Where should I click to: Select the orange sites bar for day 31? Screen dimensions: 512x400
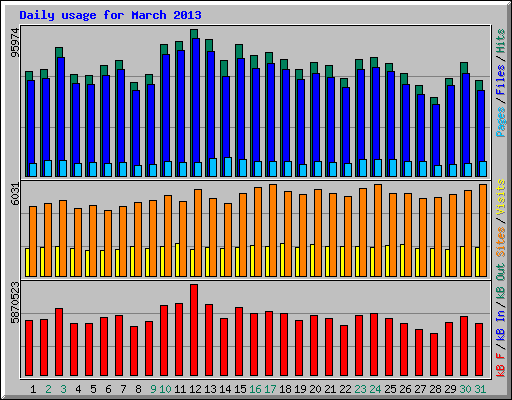(483, 230)
